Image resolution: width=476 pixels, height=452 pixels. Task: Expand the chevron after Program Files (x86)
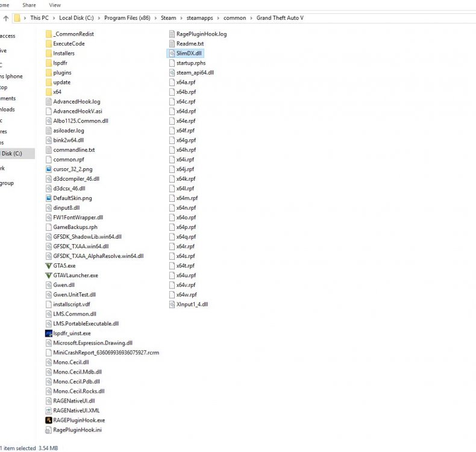tap(155, 18)
